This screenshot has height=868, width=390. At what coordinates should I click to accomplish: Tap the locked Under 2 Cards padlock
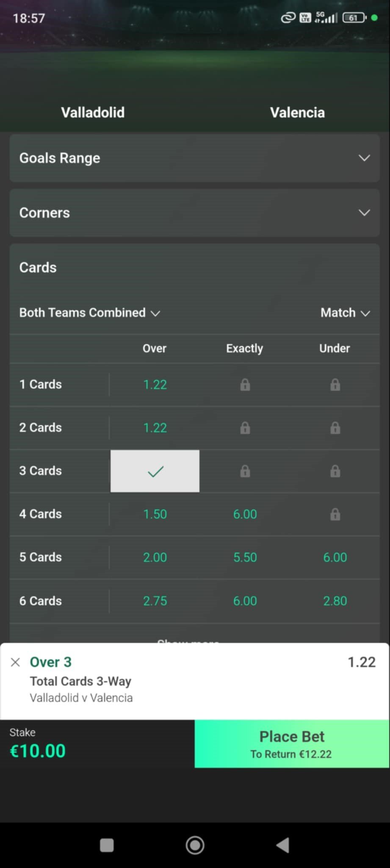[x=335, y=428]
